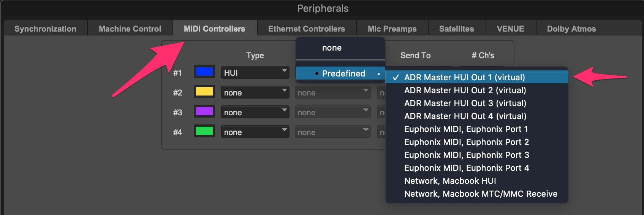This screenshot has height=215, width=644.
Task: Select ADR Master HUI Out 4 (virtual)
Action: click(x=477, y=116)
